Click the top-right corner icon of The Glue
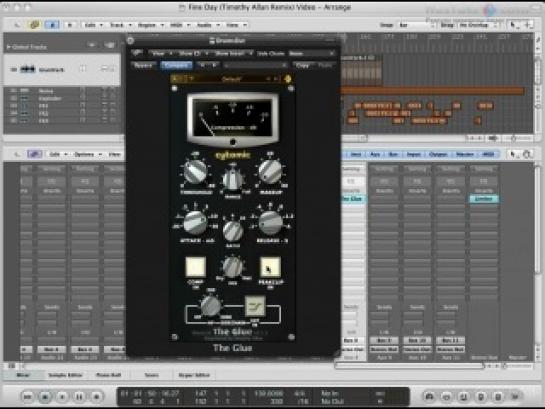Viewport: 545px width, 409px height. coord(291,88)
